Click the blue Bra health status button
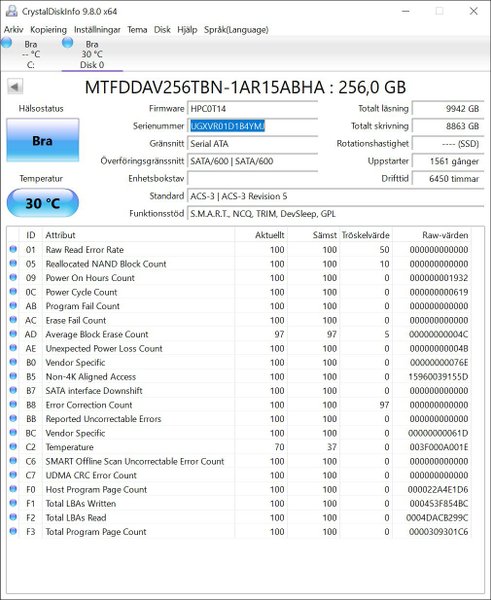Viewport: 491px width, 600px height. click(42, 140)
